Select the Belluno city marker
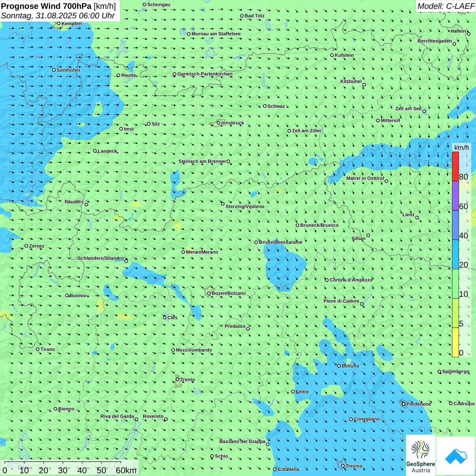This screenshot has height=476, width=476. point(339,366)
